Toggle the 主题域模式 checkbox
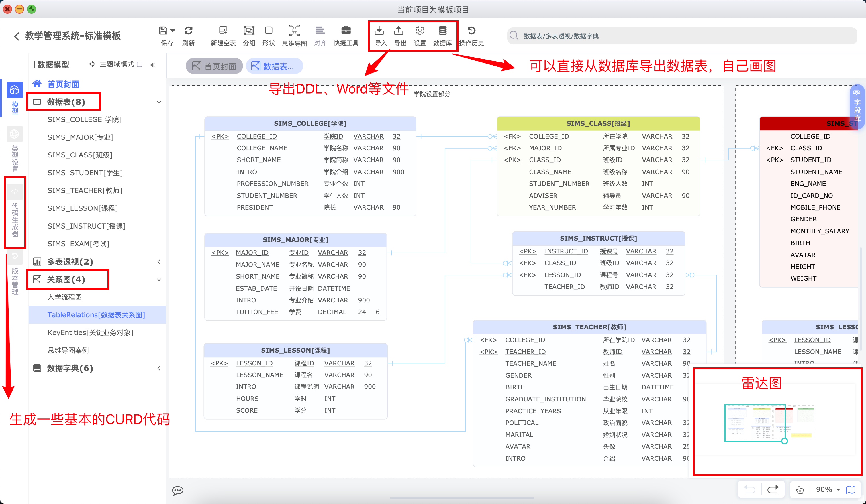The width and height of the screenshot is (866, 504). tap(140, 64)
